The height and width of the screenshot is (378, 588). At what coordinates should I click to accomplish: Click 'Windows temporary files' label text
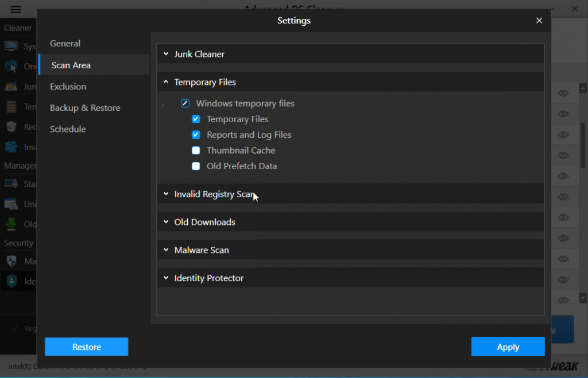(x=245, y=103)
